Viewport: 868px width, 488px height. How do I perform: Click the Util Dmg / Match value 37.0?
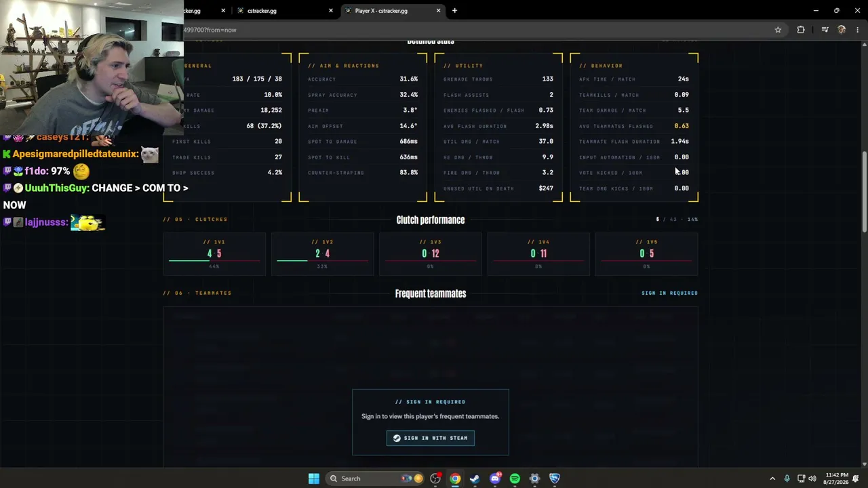point(546,142)
